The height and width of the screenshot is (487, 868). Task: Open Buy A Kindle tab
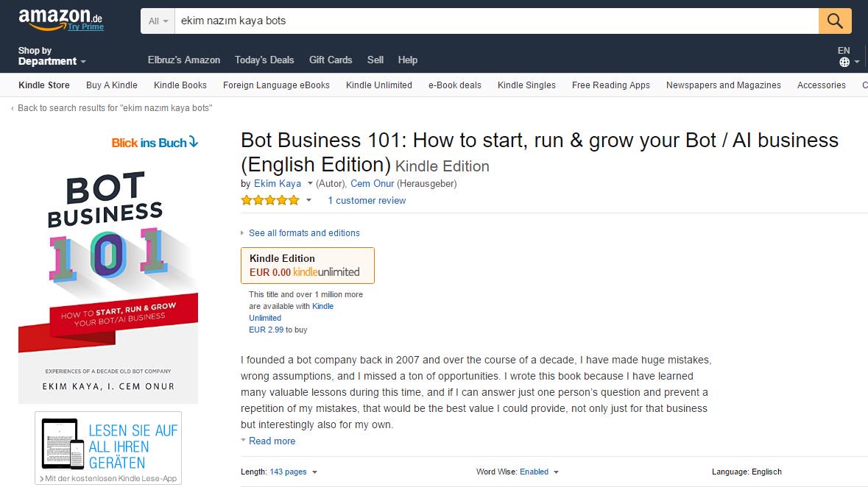[111, 85]
